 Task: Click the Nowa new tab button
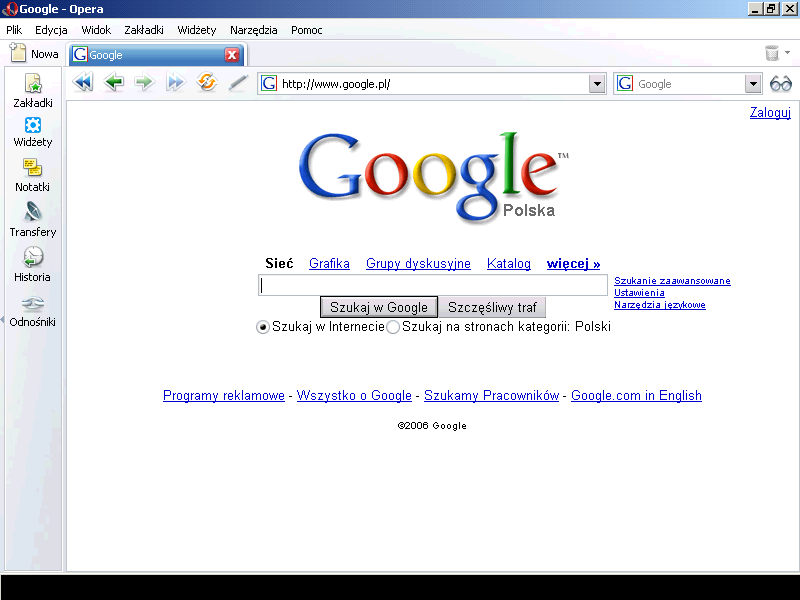pos(35,53)
